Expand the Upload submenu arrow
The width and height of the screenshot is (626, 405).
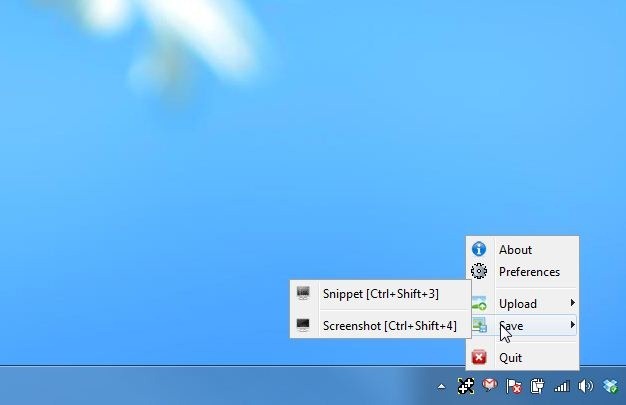click(x=573, y=303)
